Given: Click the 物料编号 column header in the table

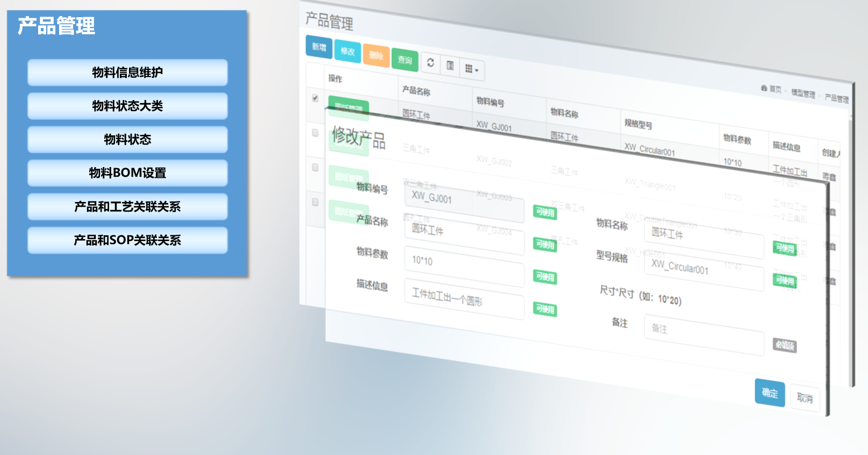Looking at the screenshot, I should [x=490, y=102].
